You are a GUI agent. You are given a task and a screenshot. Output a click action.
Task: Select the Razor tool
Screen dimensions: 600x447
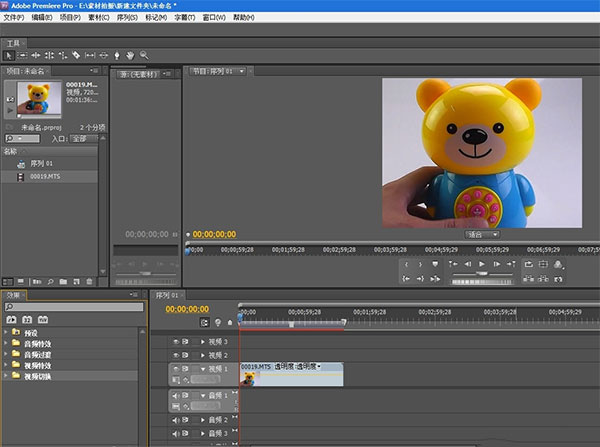point(76,55)
